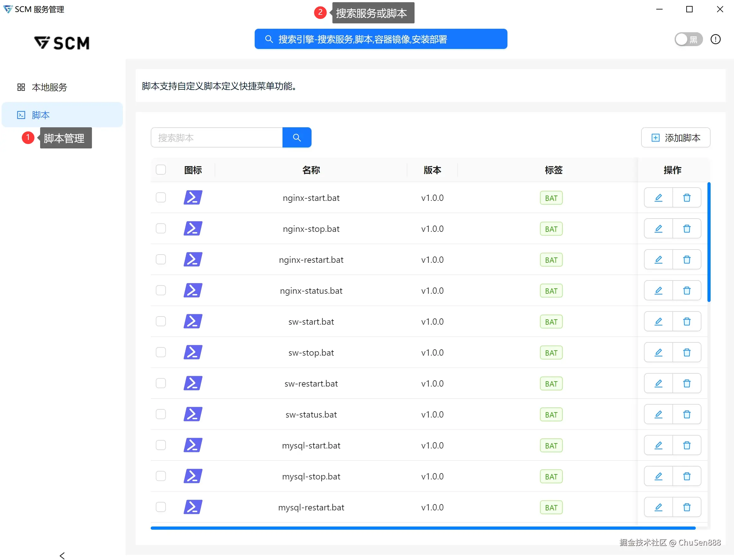Image resolution: width=734 pixels, height=560 pixels.
Task: Open the top search engine bar
Action: (380, 39)
